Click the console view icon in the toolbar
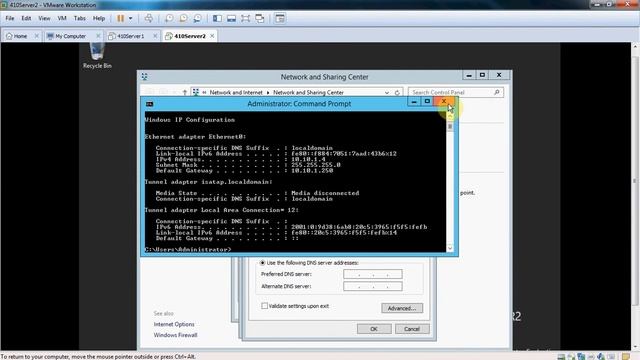The width and height of the screenshot is (640, 360). pos(280,18)
